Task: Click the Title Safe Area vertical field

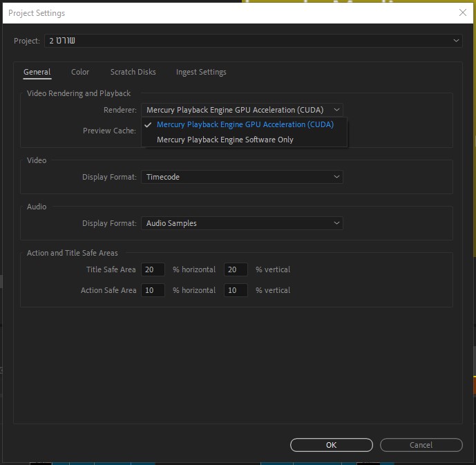Action: click(236, 269)
